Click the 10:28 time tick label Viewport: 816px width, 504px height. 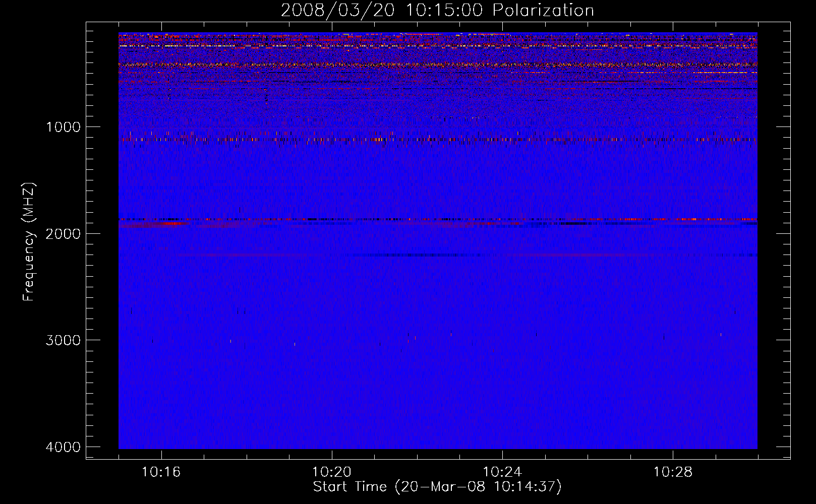pos(673,472)
